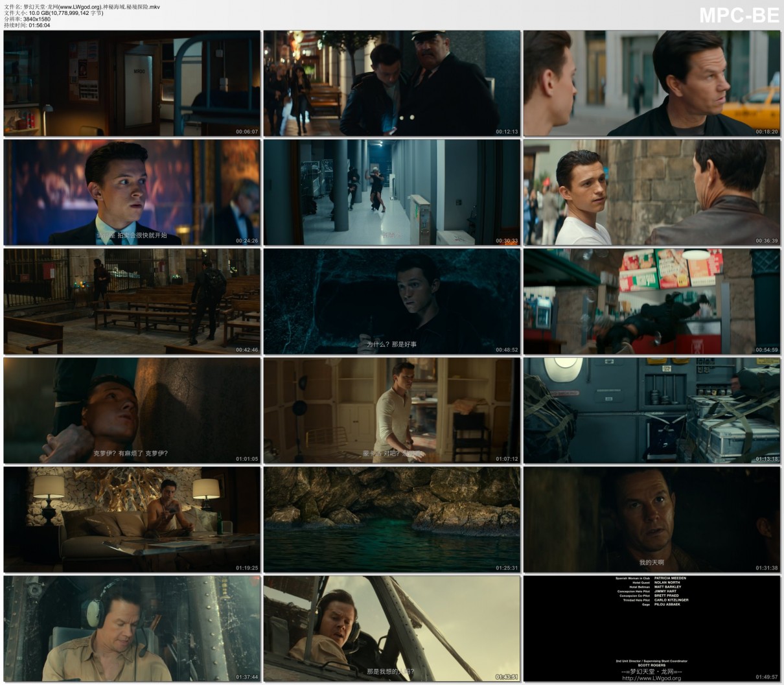Image resolution: width=784 pixels, height=685 pixels.
Task: Choose the rocky sea cave frame at 01:25:31
Action: coord(391,519)
